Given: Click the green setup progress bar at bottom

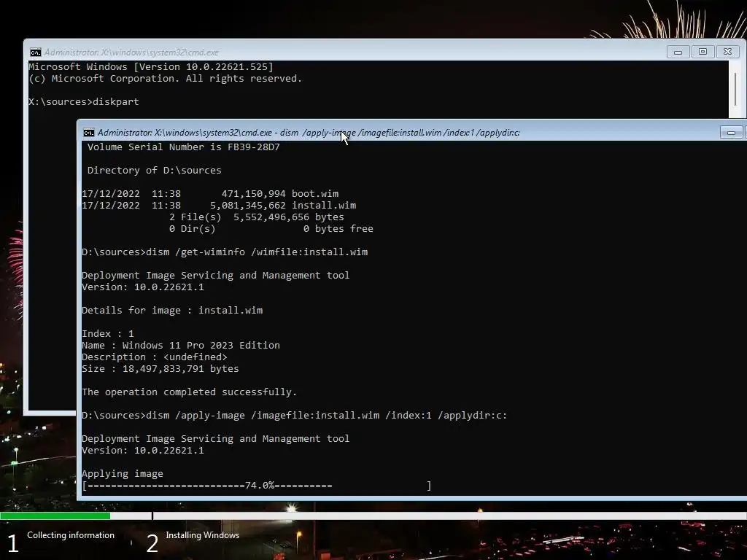Looking at the screenshot, I should click(x=55, y=516).
